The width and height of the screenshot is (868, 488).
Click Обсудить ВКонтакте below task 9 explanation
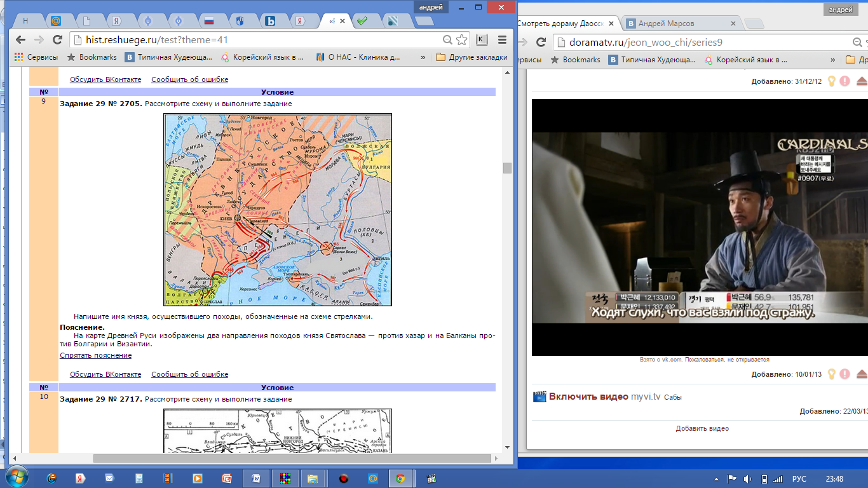105,374
